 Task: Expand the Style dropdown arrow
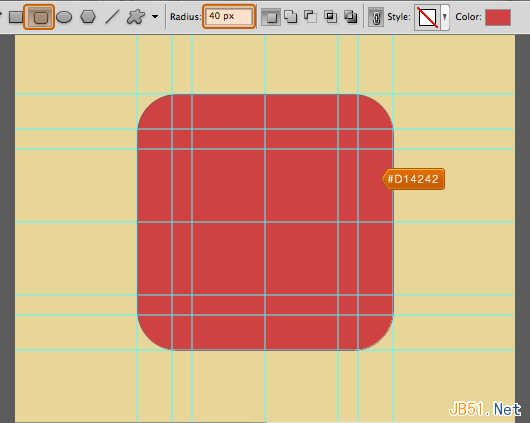coord(445,17)
